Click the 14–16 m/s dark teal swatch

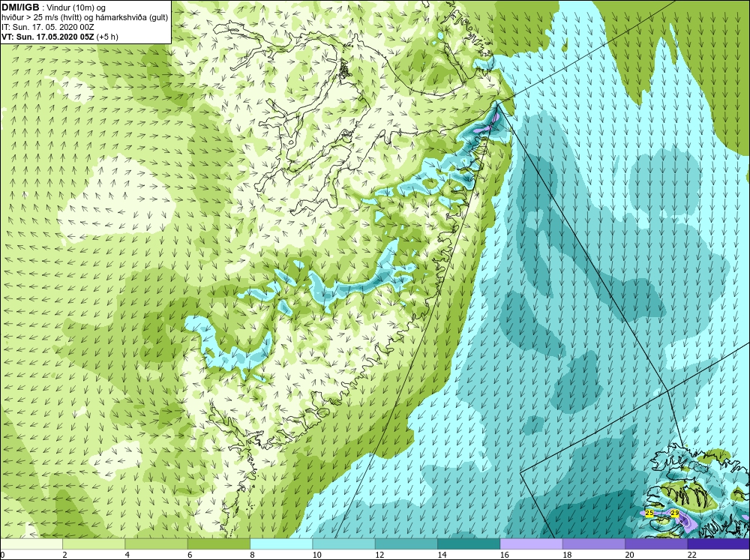click(469, 544)
